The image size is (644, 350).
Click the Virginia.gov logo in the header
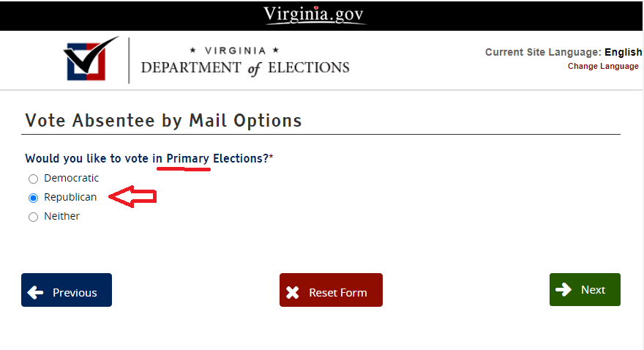tap(315, 15)
